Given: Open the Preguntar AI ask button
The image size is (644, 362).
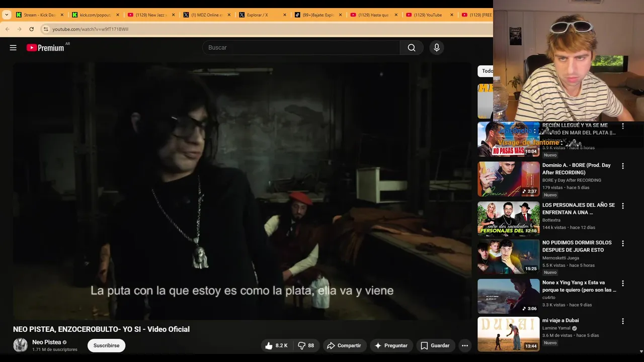Looking at the screenshot, I should pyautogui.click(x=391, y=345).
